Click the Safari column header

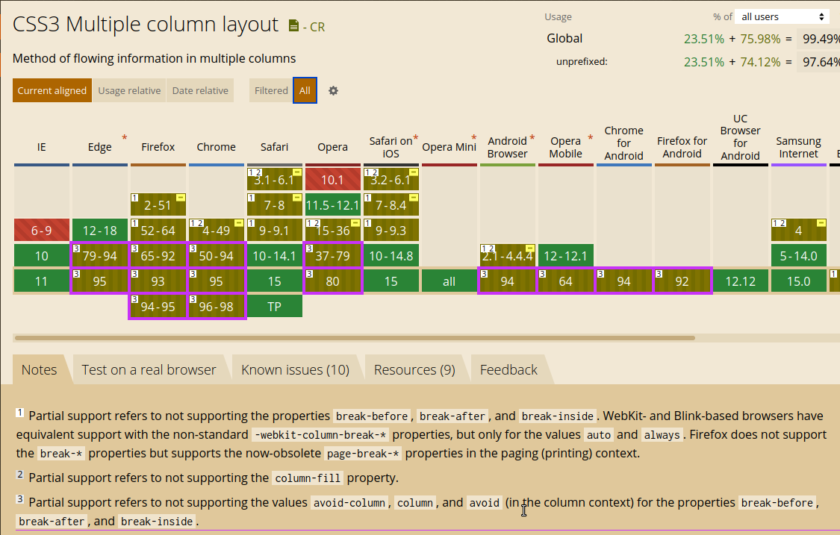pyautogui.click(x=274, y=147)
